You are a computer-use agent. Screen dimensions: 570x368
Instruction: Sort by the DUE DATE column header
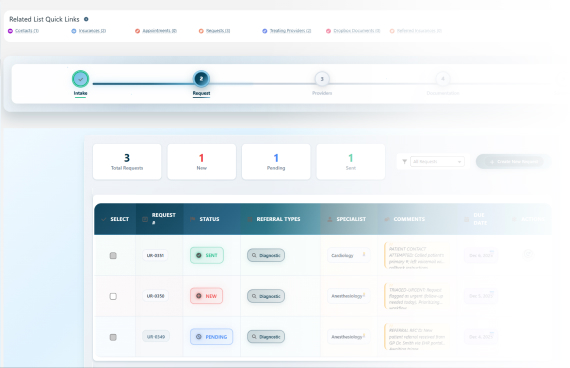tap(481, 219)
